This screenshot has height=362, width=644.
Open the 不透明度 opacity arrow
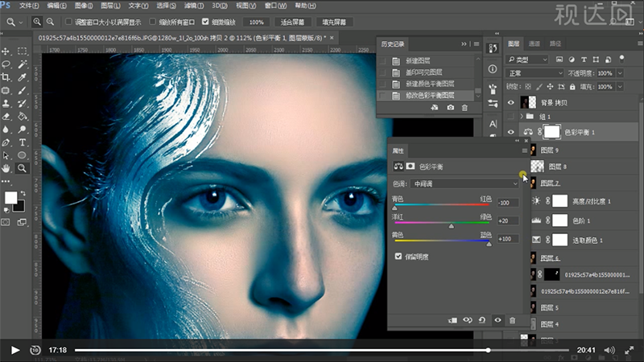(x=620, y=73)
